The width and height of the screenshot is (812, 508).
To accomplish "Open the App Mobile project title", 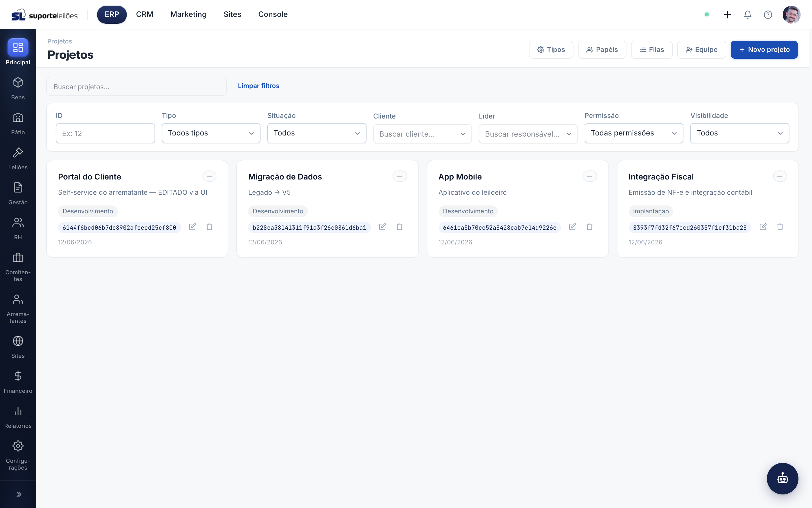I will (x=460, y=177).
